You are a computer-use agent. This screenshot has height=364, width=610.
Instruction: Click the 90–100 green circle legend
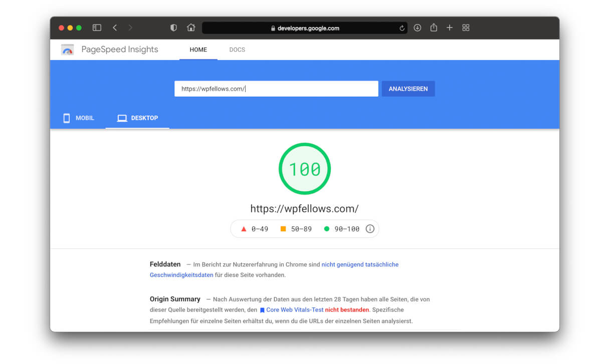[x=341, y=229]
